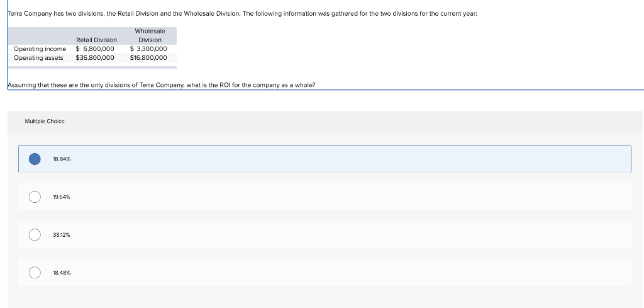Click the Operating assets row label
644x308 pixels.
pos(38,58)
